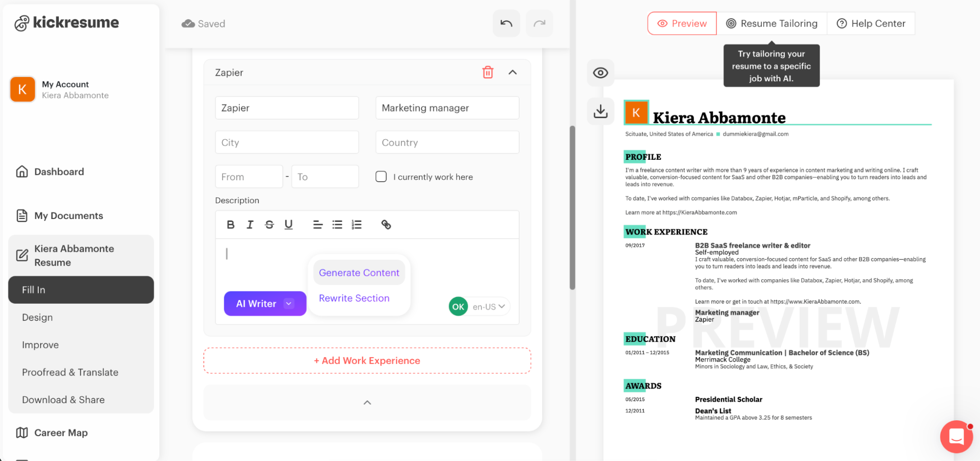Insert a link in description

(386, 224)
